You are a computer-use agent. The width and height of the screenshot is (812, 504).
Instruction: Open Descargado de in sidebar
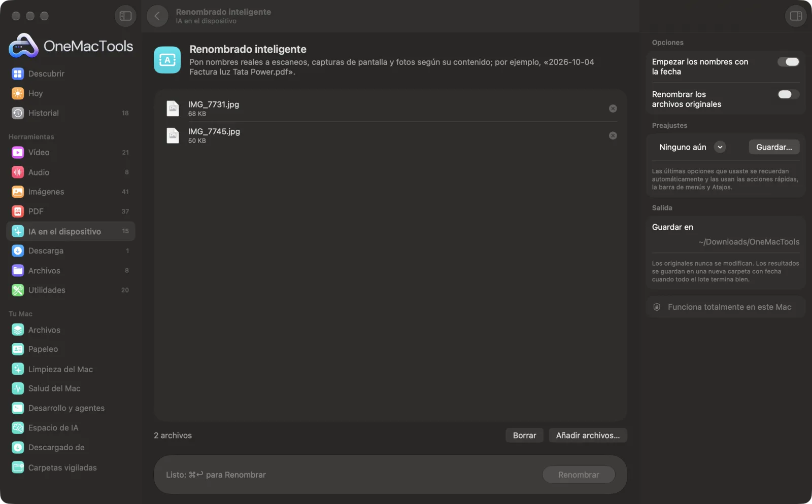[71, 448]
